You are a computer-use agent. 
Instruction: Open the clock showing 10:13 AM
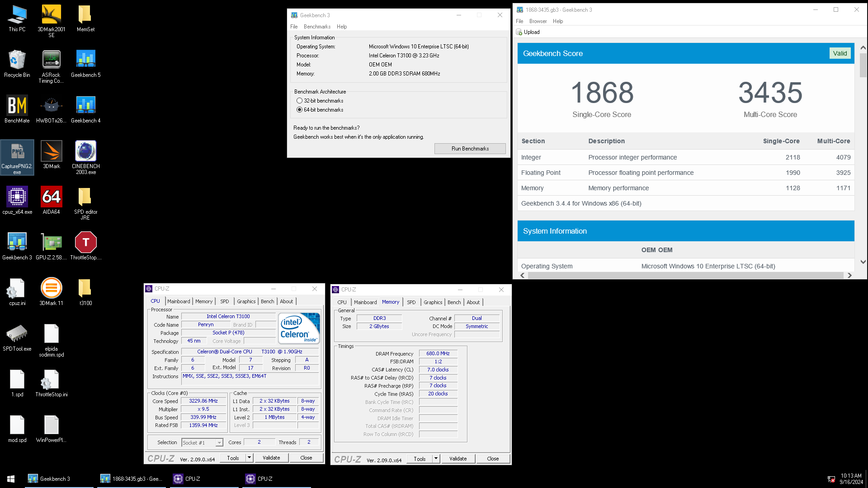[x=851, y=479]
